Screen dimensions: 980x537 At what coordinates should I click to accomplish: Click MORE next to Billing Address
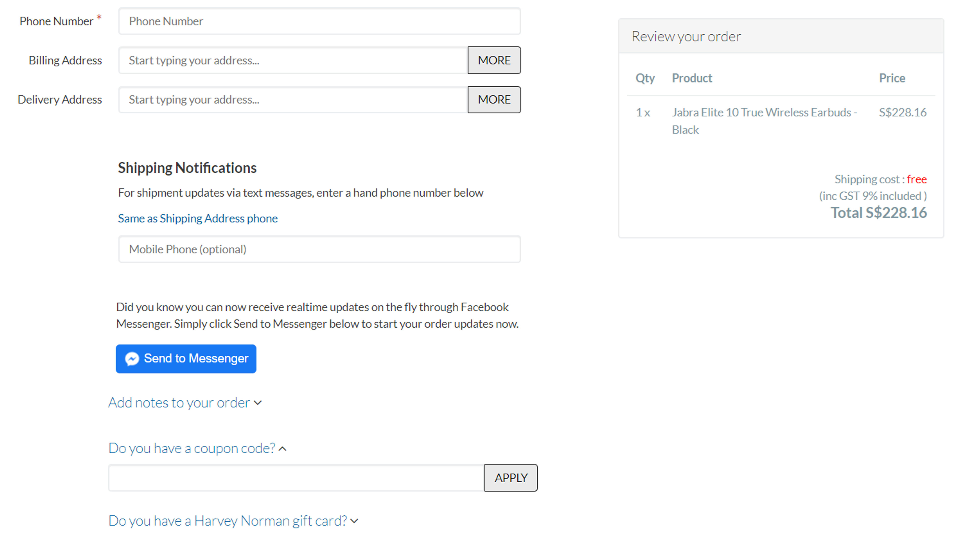click(x=494, y=60)
